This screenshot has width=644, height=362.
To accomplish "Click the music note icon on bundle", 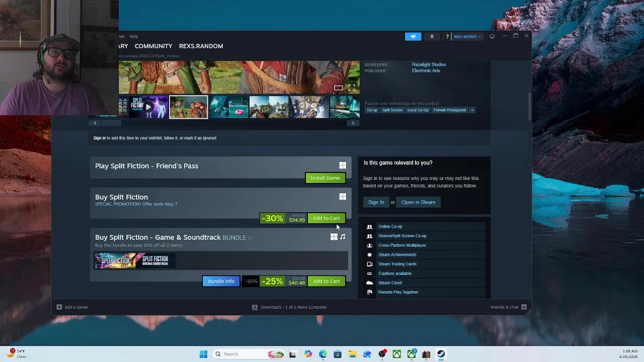I will (x=343, y=237).
